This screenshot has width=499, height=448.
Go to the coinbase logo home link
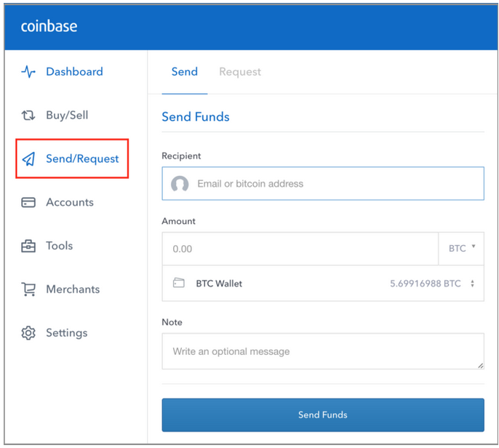point(49,27)
